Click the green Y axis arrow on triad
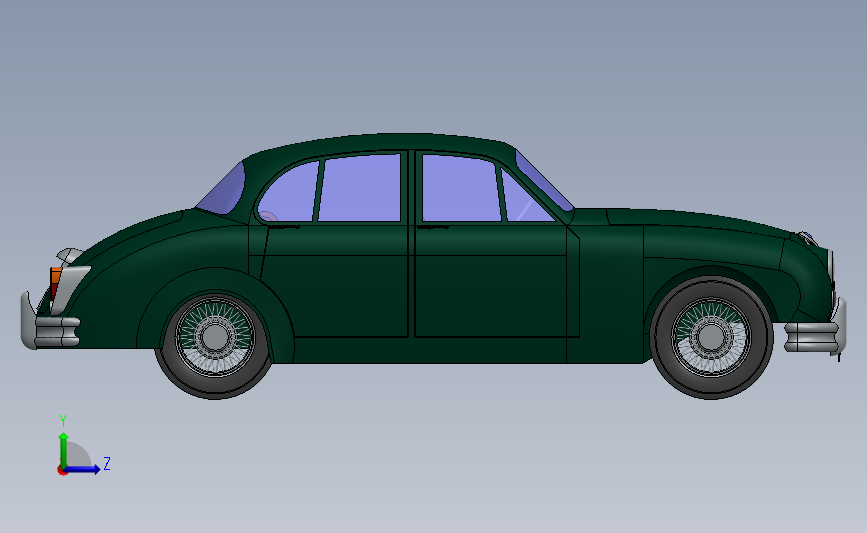 [64, 449]
